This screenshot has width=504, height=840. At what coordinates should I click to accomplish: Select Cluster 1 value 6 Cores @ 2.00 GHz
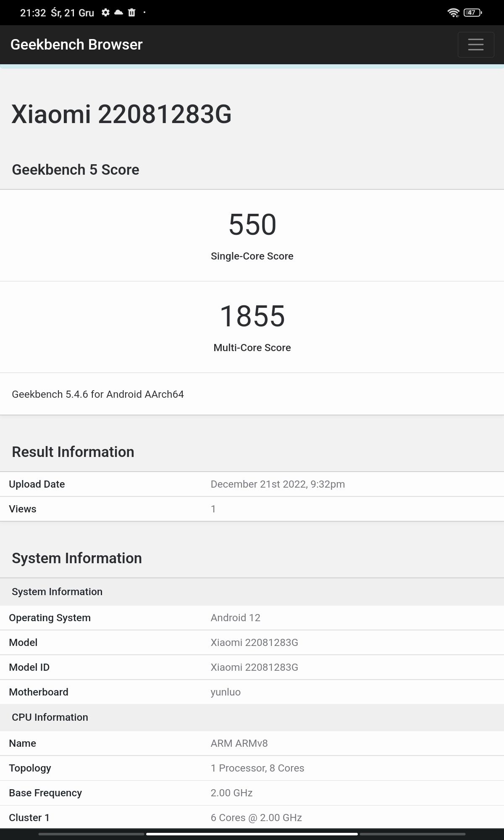click(256, 818)
